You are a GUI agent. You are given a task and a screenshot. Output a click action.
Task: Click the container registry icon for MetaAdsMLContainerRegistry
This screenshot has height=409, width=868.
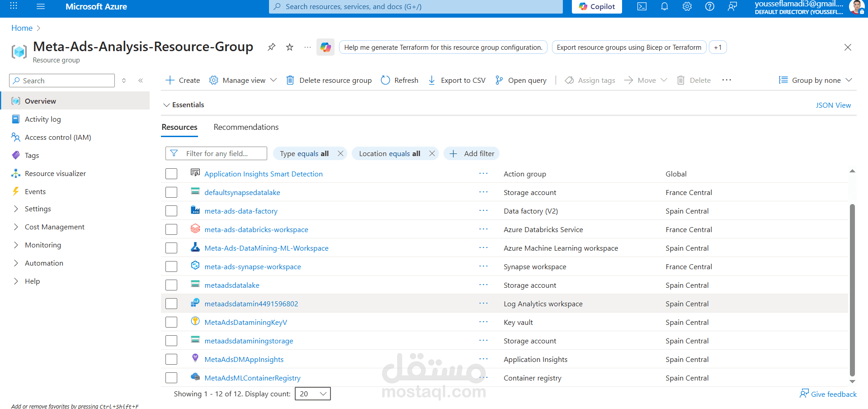click(195, 377)
